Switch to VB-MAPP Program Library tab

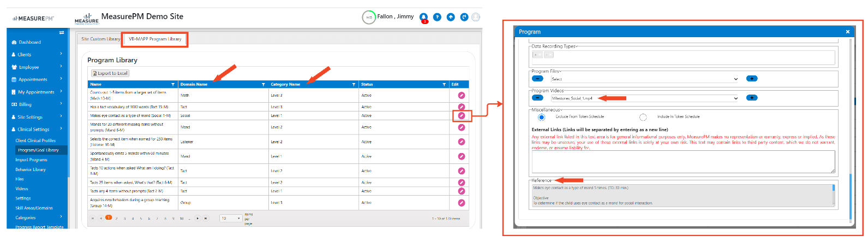click(155, 39)
